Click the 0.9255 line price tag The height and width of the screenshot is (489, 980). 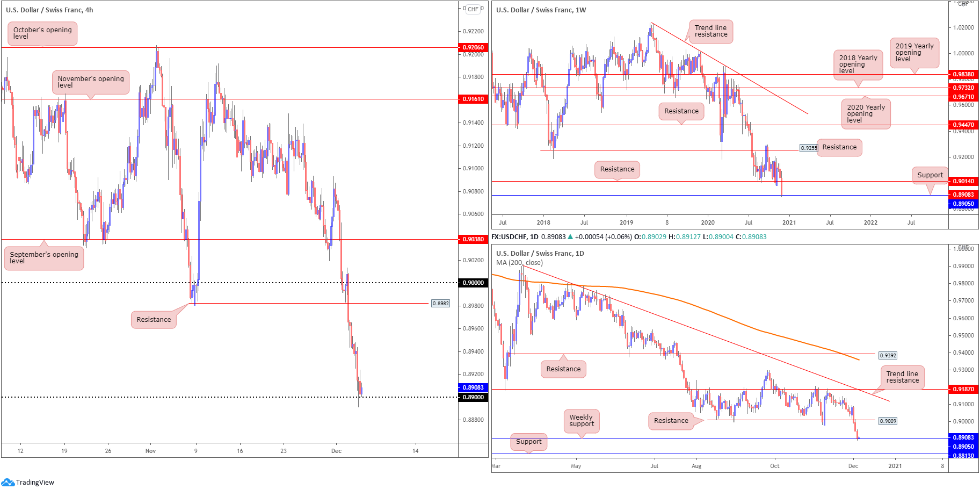pyautogui.click(x=809, y=148)
